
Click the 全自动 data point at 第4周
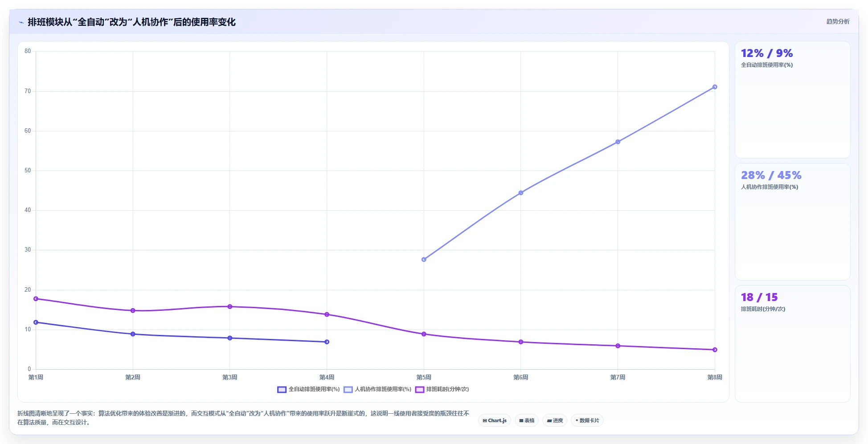[327, 342]
